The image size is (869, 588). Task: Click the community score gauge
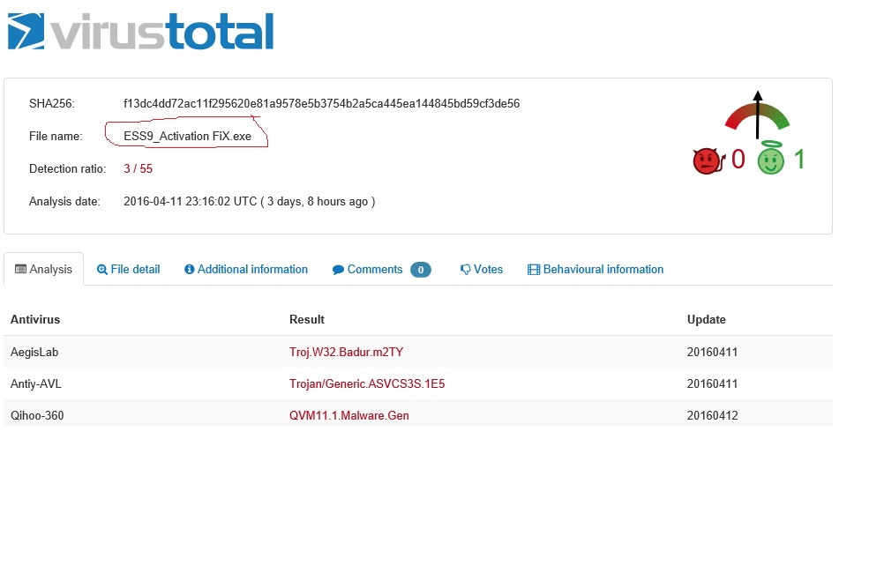click(757, 115)
